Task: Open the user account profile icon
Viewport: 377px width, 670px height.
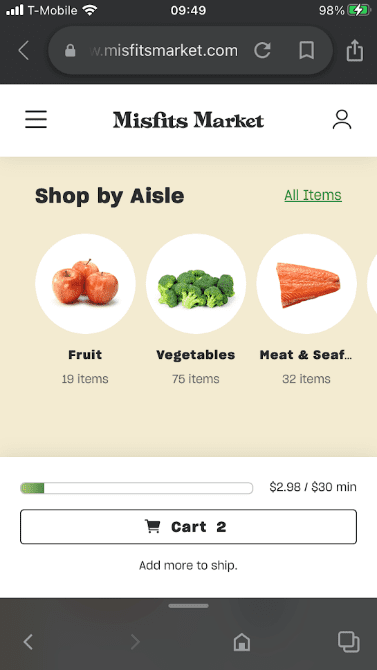Action: click(342, 119)
